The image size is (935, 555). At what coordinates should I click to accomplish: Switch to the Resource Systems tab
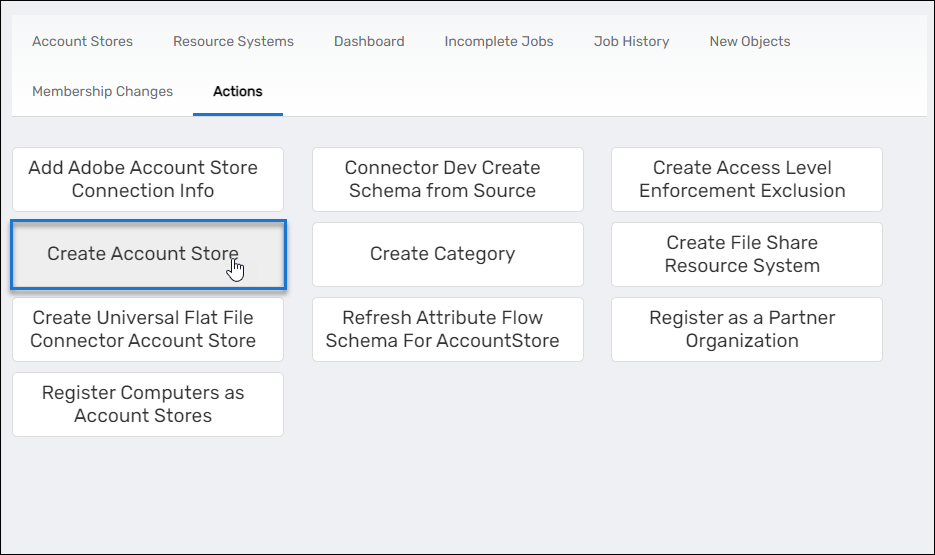(x=233, y=41)
